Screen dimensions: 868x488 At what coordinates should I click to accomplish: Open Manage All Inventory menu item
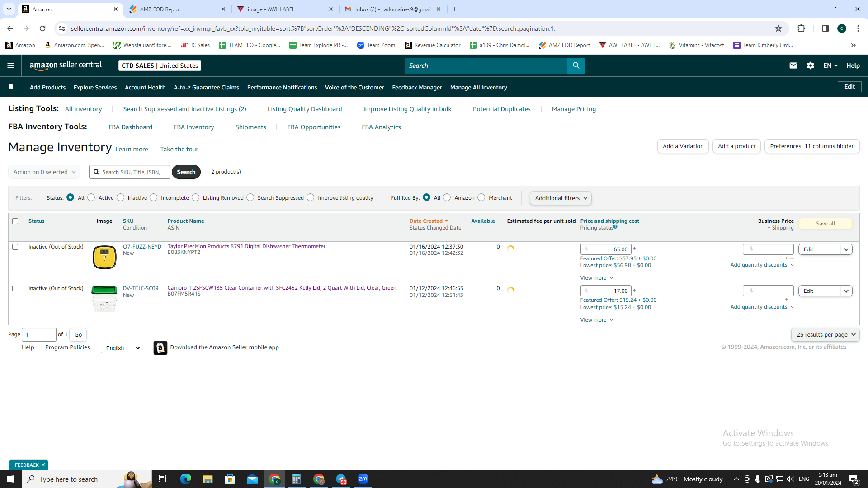tap(478, 87)
